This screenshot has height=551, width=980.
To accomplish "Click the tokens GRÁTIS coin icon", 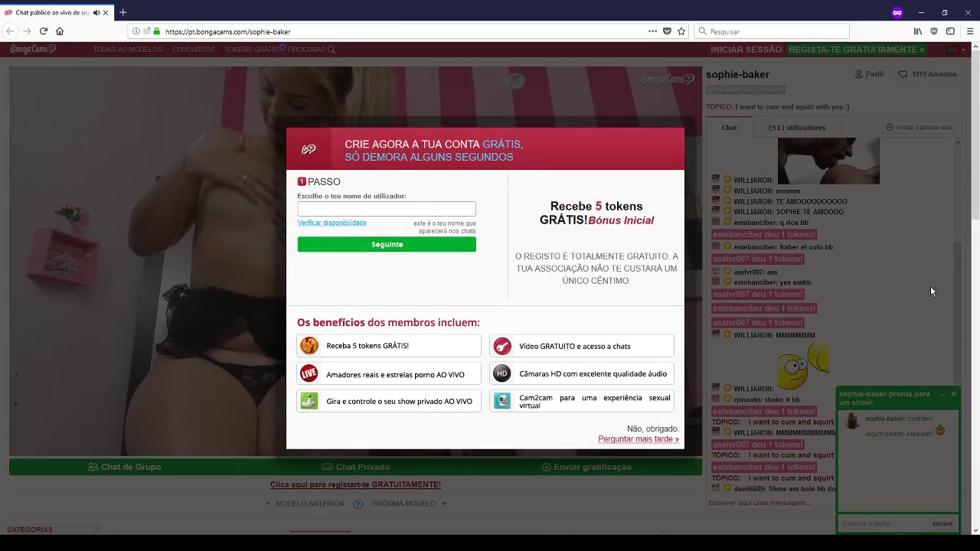I will click(309, 346).
